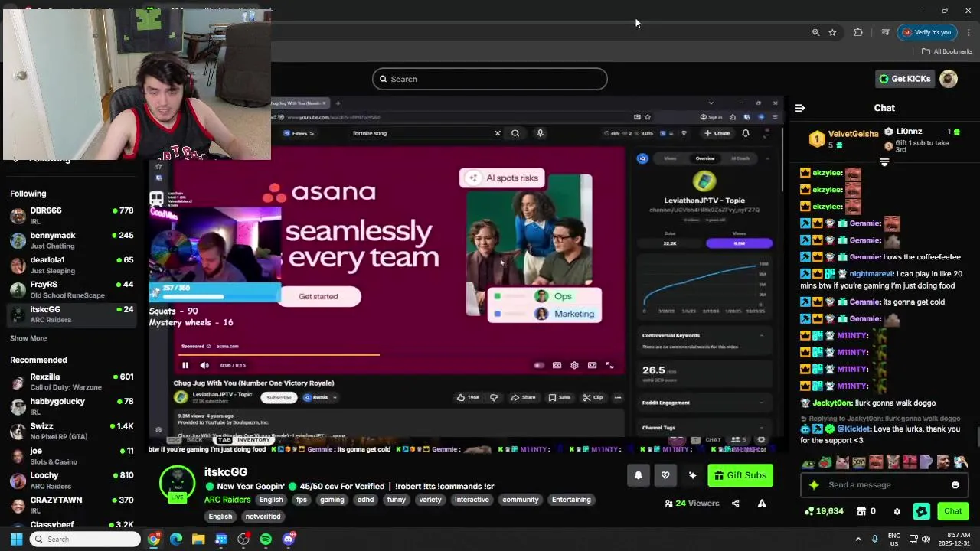This screenshot has width=980, height=551.
Task: Expand Following list with Show More
Action: pos(28,338)
